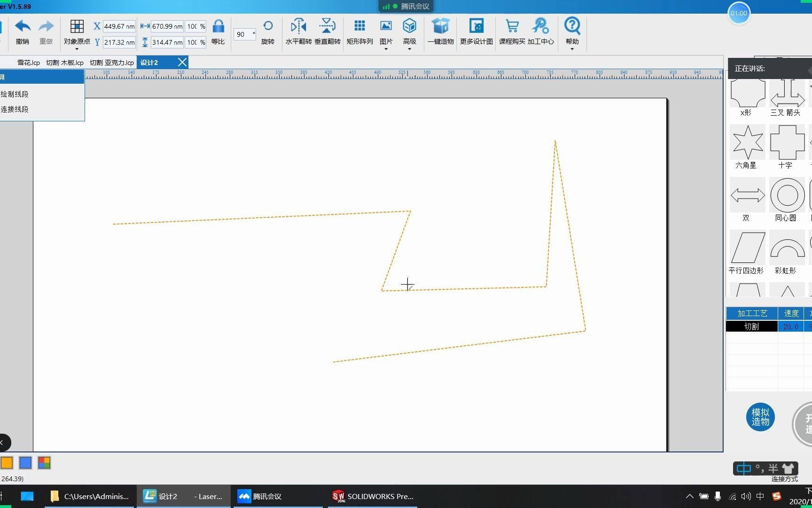
Task: Close the 设计2 tab
Action: pos(182,63)
